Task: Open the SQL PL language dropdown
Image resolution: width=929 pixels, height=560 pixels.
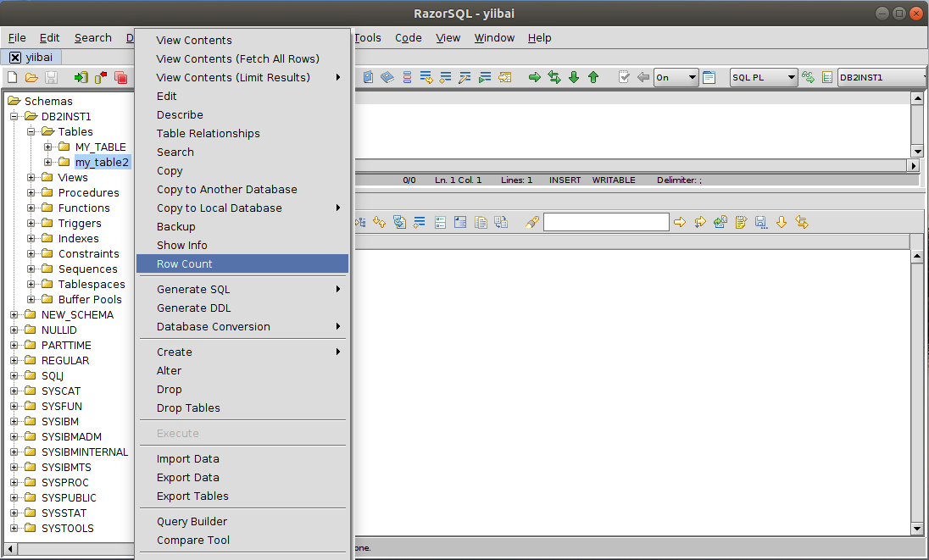Action: pyautogui.click(x=763, y=77)
